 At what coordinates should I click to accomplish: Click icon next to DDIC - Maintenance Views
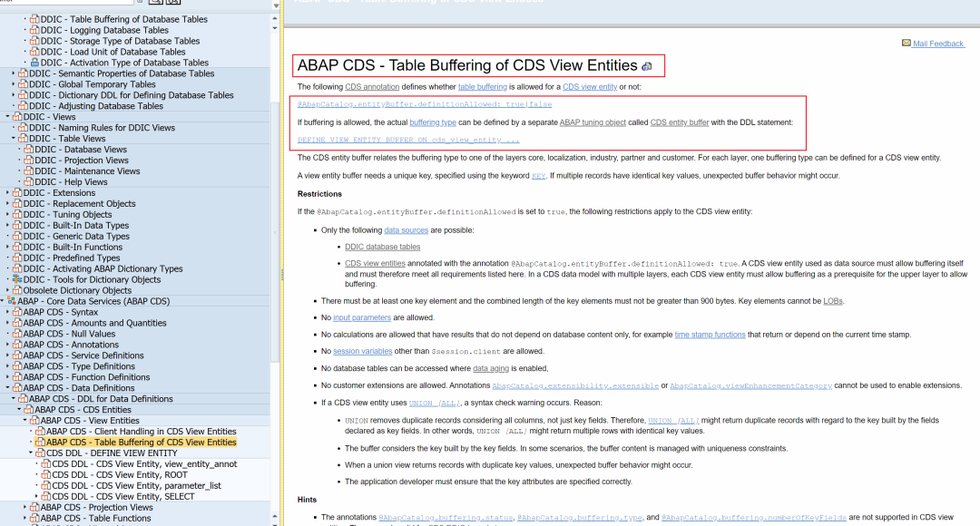pos(29,171)
